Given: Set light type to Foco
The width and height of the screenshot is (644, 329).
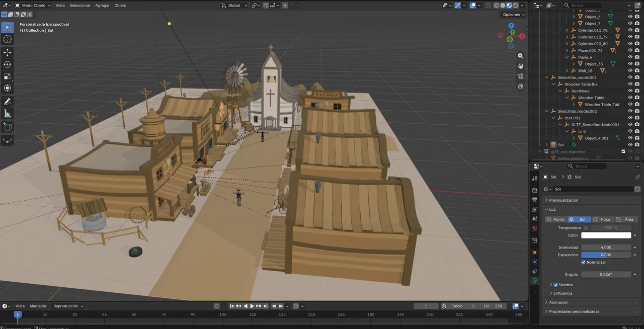Looking at the screenshot, I should coord(602,219).
